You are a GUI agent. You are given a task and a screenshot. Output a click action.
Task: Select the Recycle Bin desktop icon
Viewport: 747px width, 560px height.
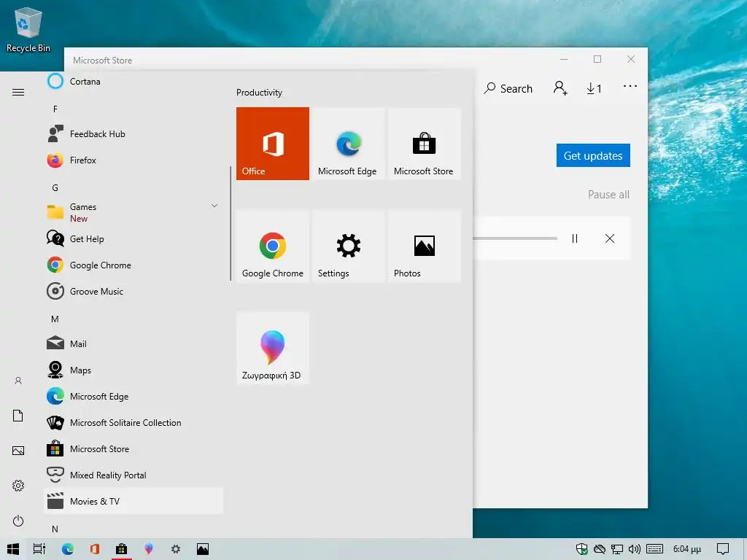28,30
